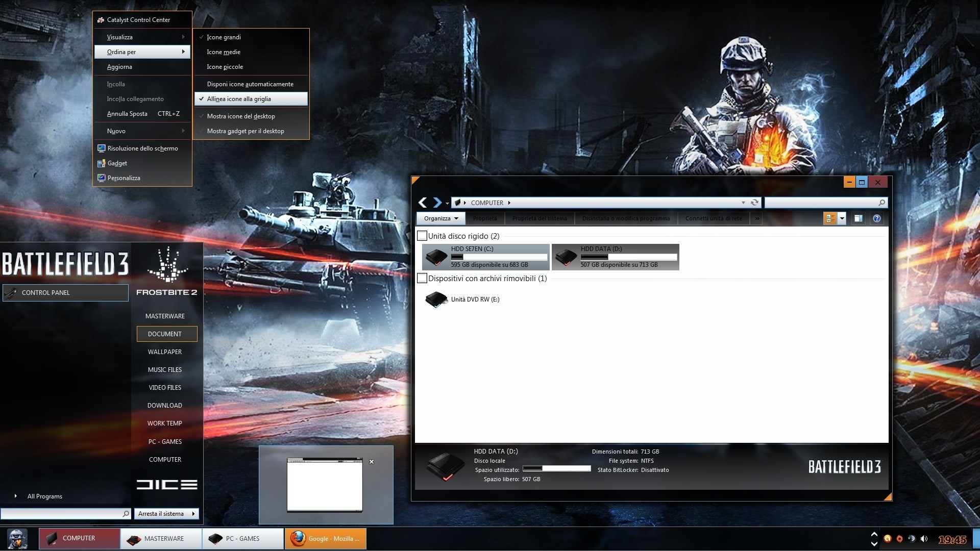Open the Visualizza submenu
This screenshot has height=551, width=980.
point(142,37)
